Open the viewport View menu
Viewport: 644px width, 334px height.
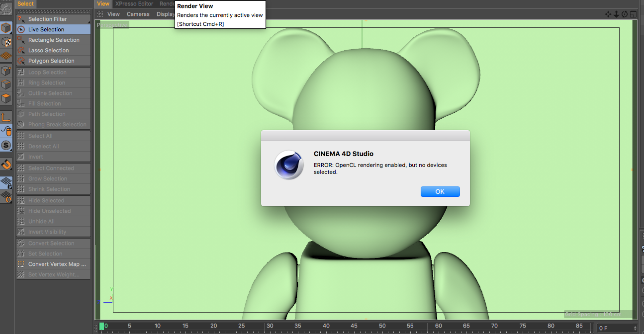tap(113, 14)
